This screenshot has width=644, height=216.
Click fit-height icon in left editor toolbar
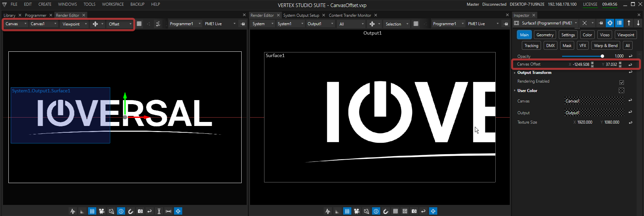point(159,211)
